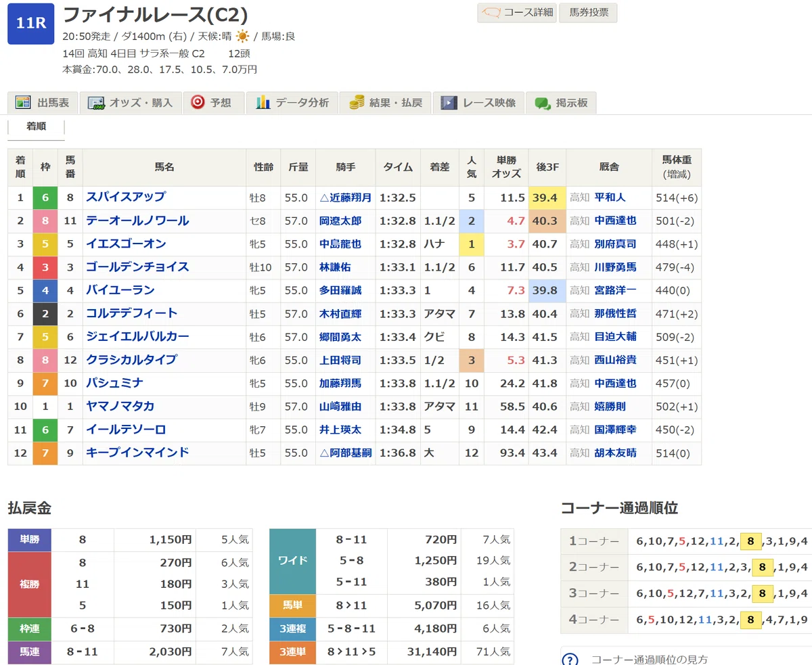Click trainer name 宮路洋一
The height and width of the screenshot is (665, 812).
pyautogui.click(x=615, y=290)
